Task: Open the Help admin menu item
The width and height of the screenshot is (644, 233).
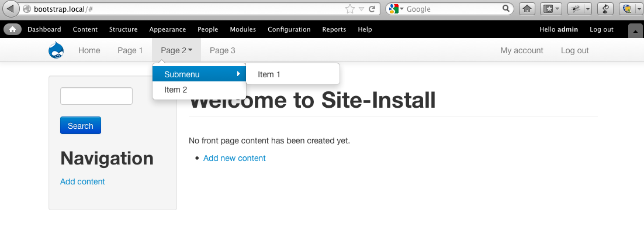Action: pyautogui.click(x=365, y=29)
